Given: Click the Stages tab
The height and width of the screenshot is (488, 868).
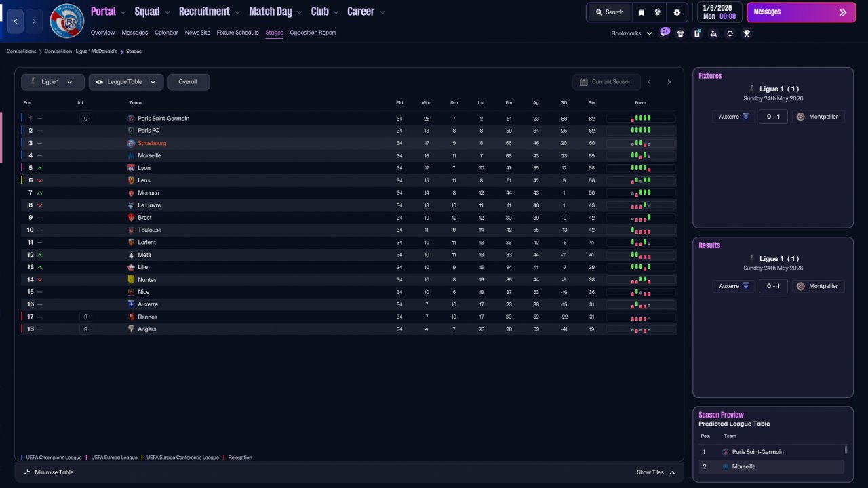Looking at the screenshot, I should pos(274,33).
